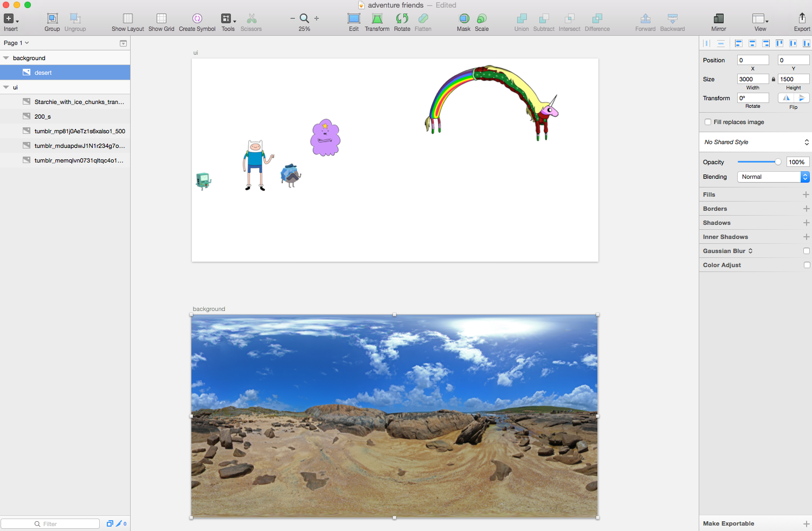Select the tumblr_mduapdwJ1N1r234g7o layer
Image resolution: width=812 pixels, height=531 pixels.
[x=65, y=146]
